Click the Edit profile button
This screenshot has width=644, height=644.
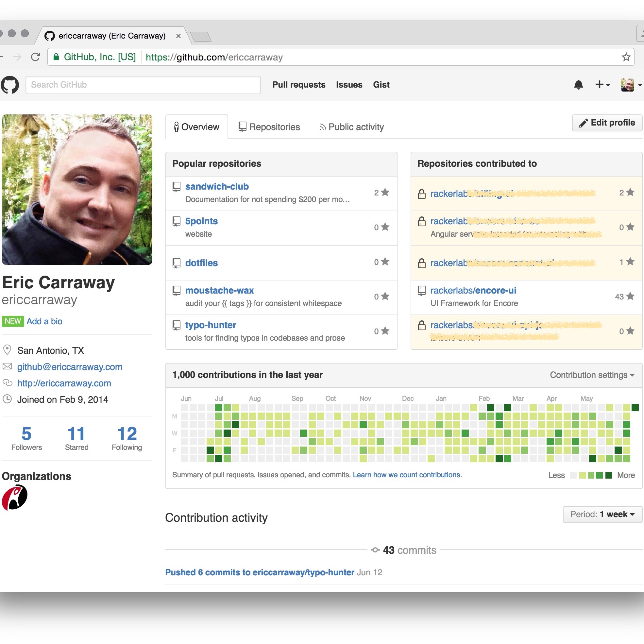point(607,122)
